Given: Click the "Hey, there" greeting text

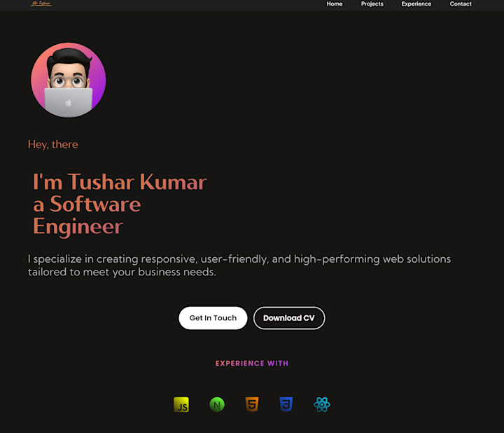Looking at the screenshot, I should coord(53,144).
